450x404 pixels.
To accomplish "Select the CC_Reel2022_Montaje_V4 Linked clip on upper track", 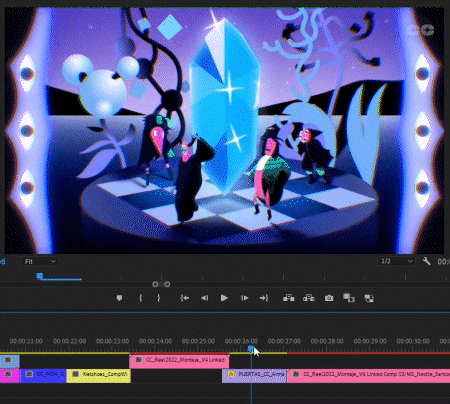I will pos(179,361).
